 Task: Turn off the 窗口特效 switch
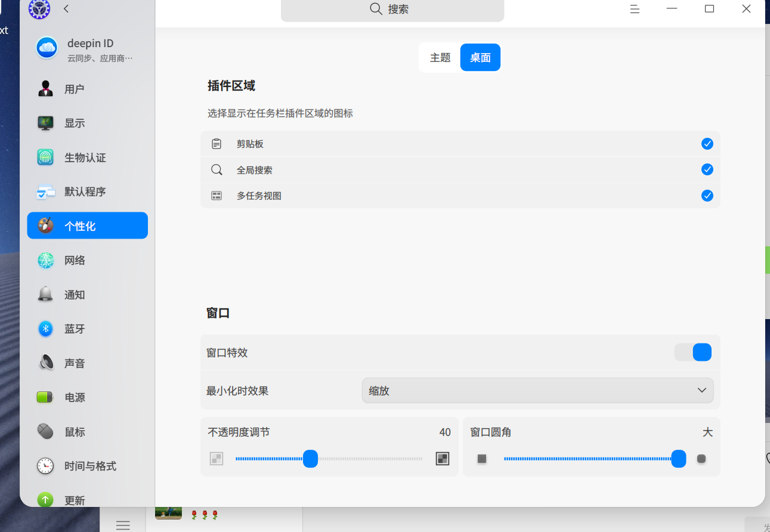point(693,352)
